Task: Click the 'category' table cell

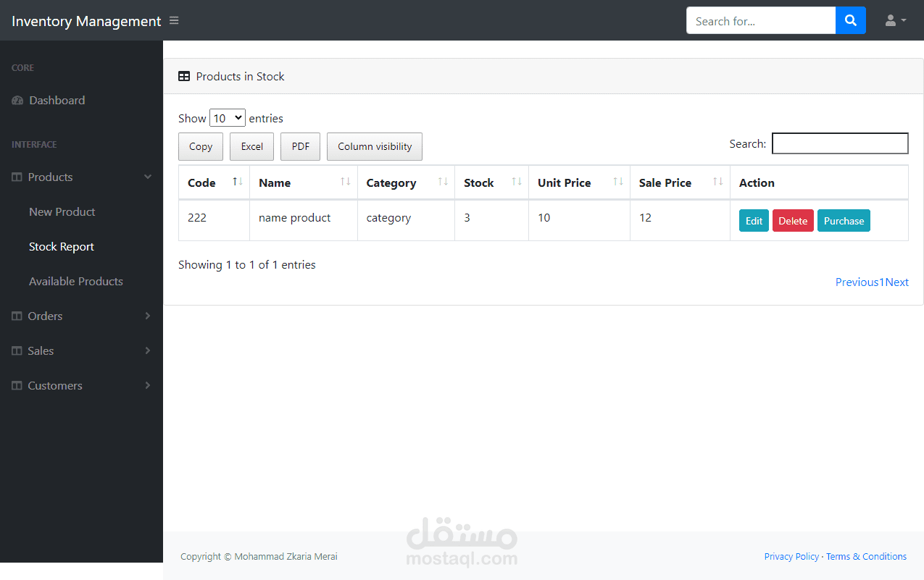Action: [x=406, y=220]
